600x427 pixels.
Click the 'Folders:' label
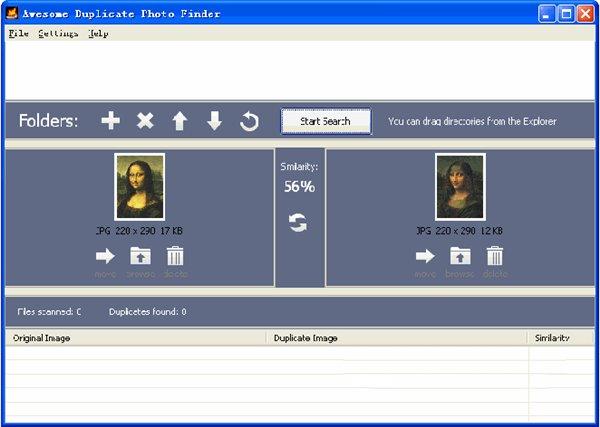(x=48, y=121)
